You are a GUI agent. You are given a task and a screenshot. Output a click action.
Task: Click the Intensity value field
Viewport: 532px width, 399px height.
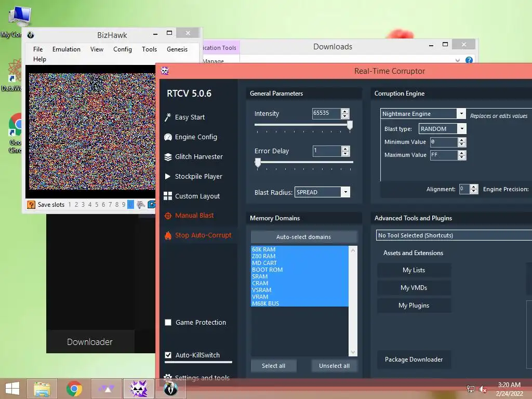pos(326,113)
